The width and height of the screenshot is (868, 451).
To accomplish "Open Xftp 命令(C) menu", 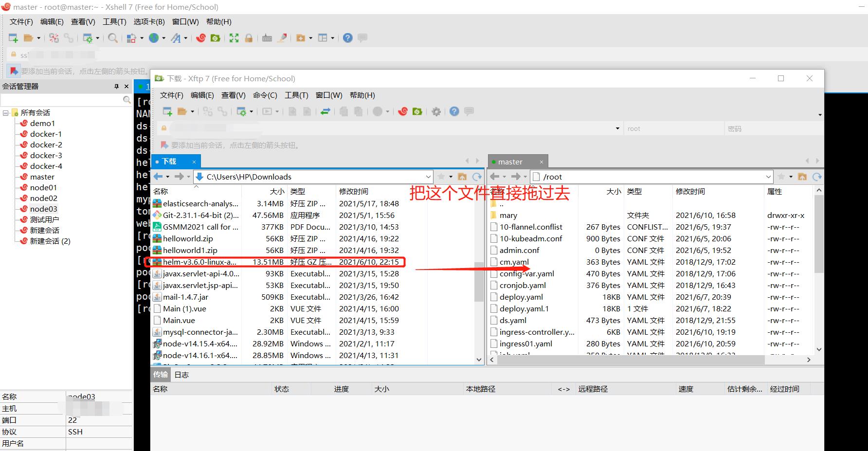I will (x=265, y=95).
